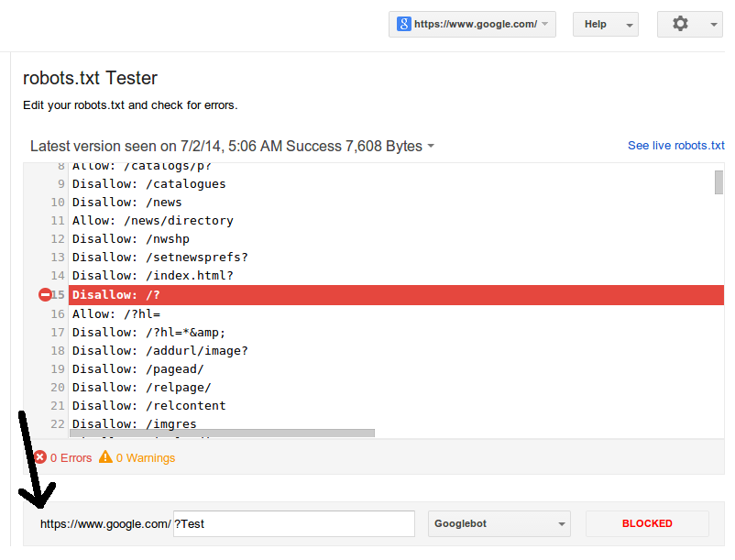Click the Google site icon
Image resolution: width=735 pixels, height=560 pixels.
point(403,24)
